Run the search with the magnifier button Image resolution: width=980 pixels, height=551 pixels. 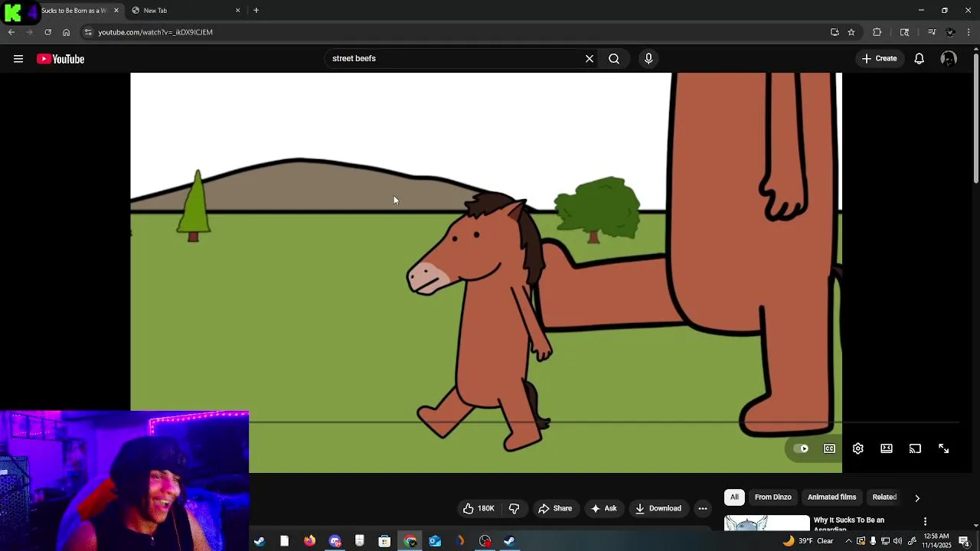pyautogui.click(x=614, y=58)
